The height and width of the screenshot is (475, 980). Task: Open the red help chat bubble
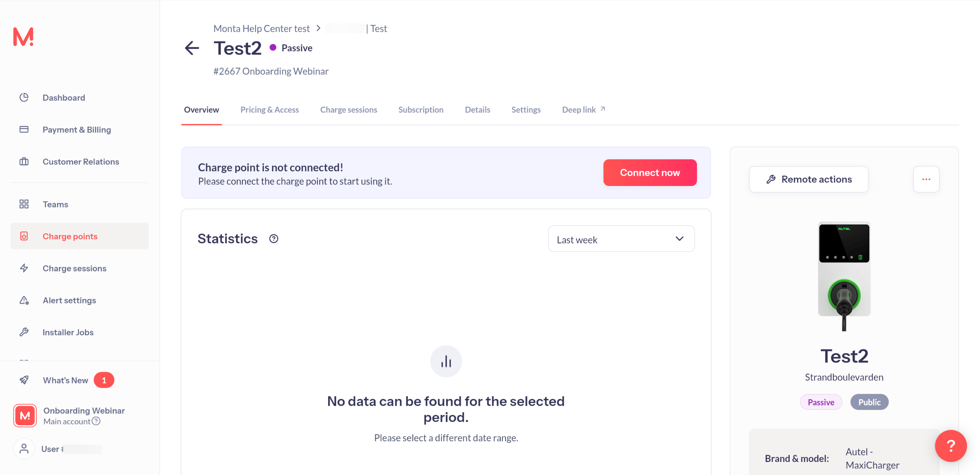(950, 446)
